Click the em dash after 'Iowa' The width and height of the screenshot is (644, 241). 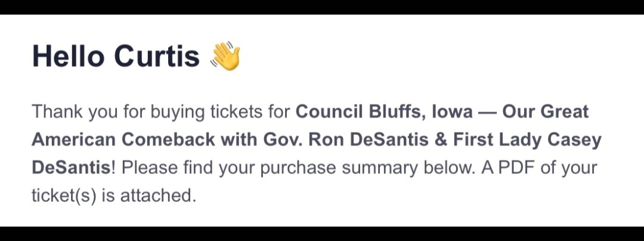tap(488, 113)
